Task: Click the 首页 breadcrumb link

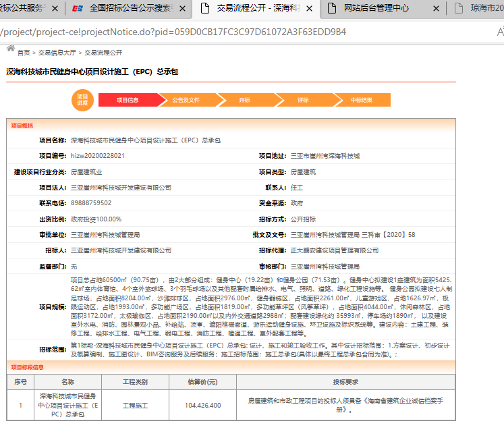Action: coord(24,52)
